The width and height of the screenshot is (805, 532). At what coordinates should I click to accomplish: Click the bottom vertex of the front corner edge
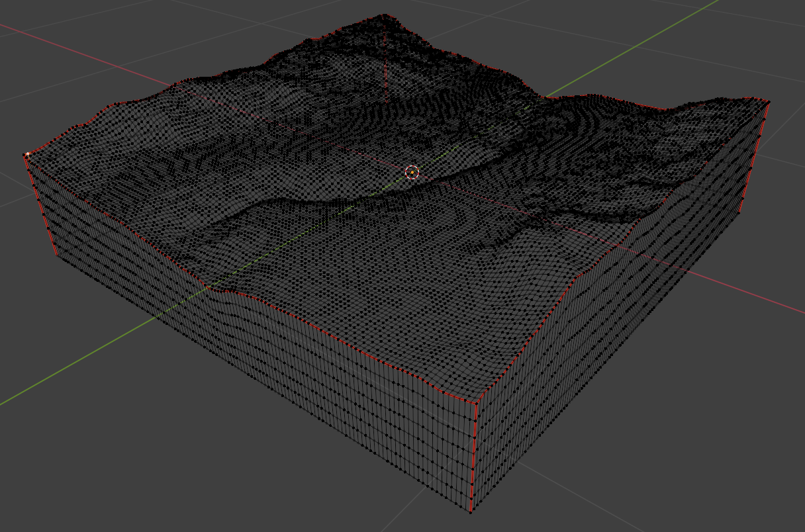[471, 511]
